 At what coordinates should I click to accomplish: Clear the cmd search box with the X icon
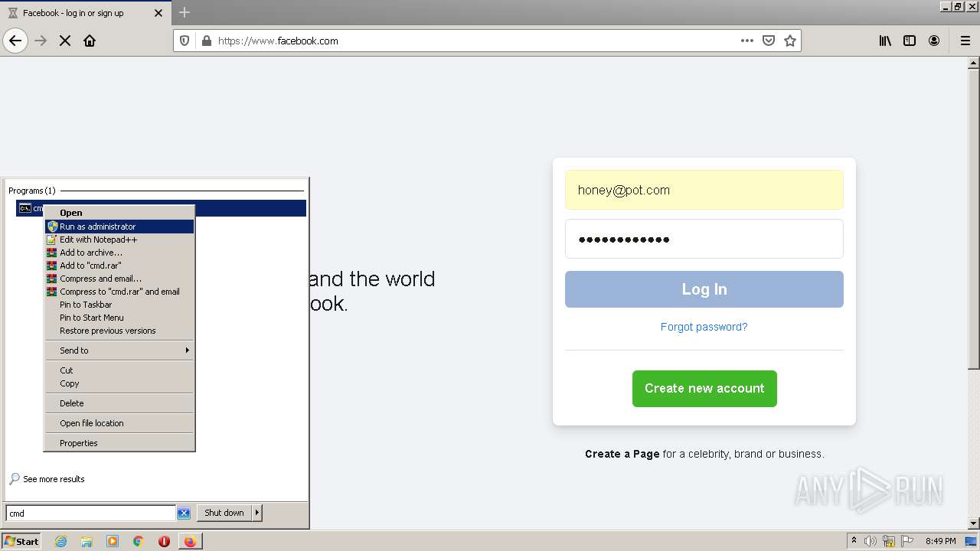(x=184, y=513)
